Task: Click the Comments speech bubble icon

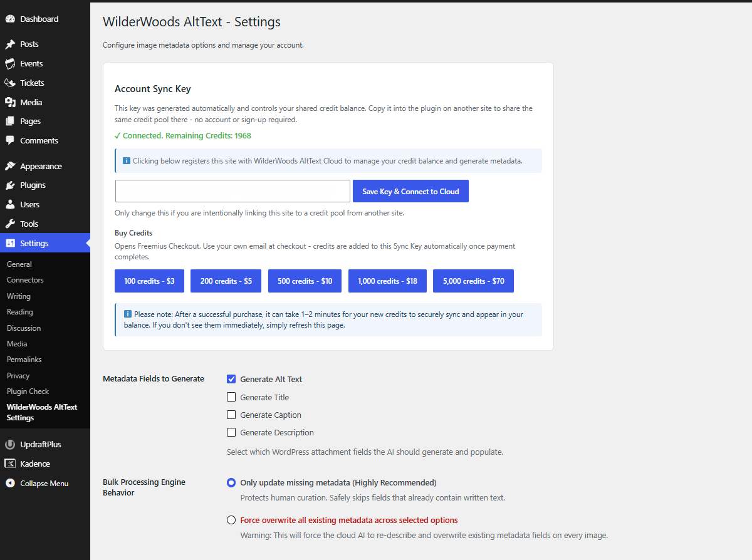Action: 10,140
